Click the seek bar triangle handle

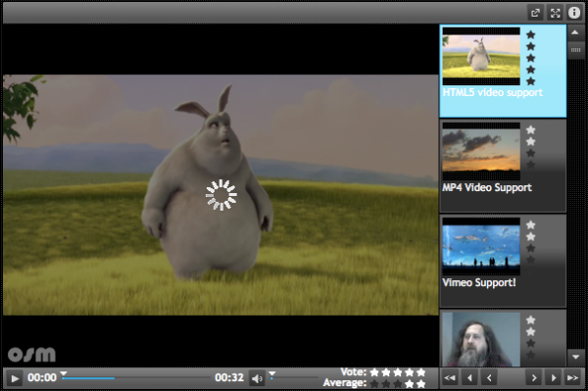coord(64,373)
